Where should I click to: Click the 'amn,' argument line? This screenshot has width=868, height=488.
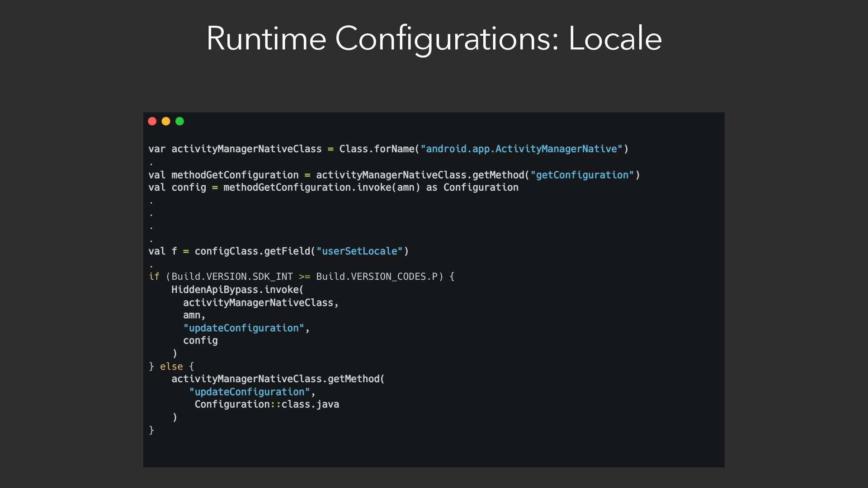click(x=194, y=315)
